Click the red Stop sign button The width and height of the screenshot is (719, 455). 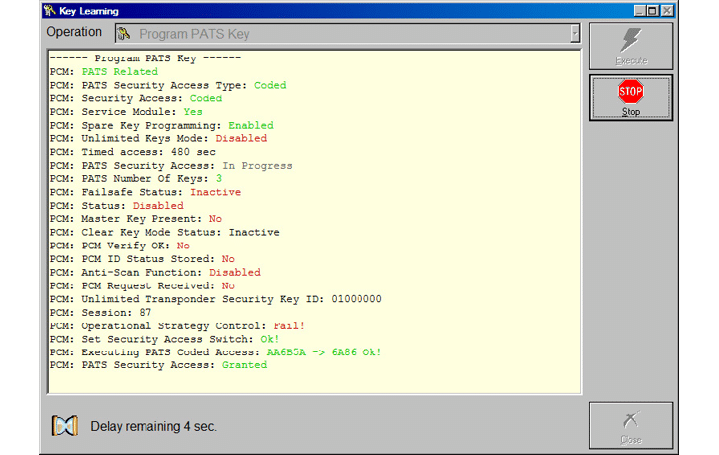pos(630,97)
